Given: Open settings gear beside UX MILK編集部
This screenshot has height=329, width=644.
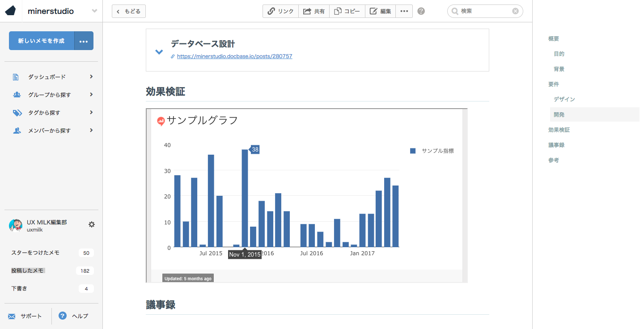Looking at the screenshot, I should [92, 224].
